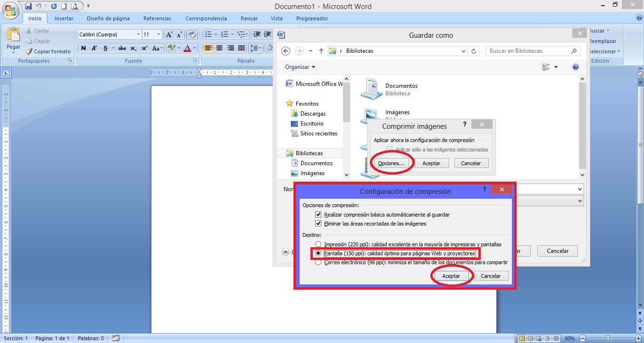The width and height of the screenshot is (644, 343).
Task: Click text highlight color swatch
Action: [x=171, y=48]
